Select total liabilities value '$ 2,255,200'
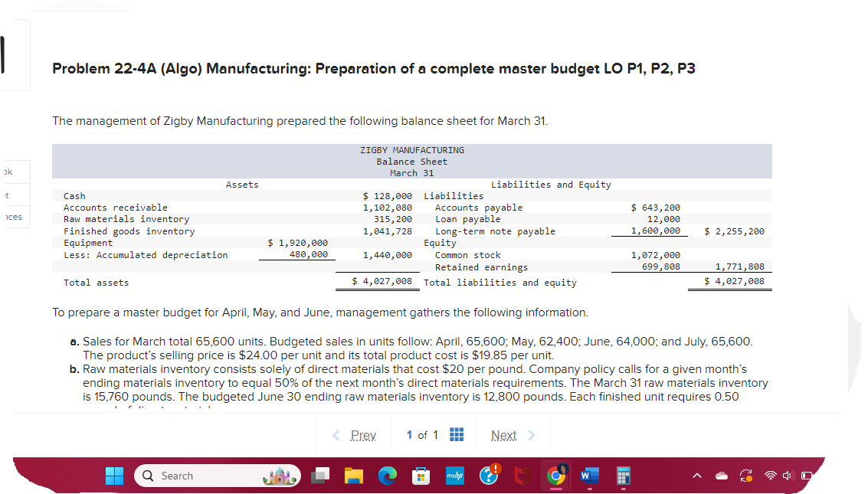This screenshot has width=868, height=494. click(x=734, y=231)
